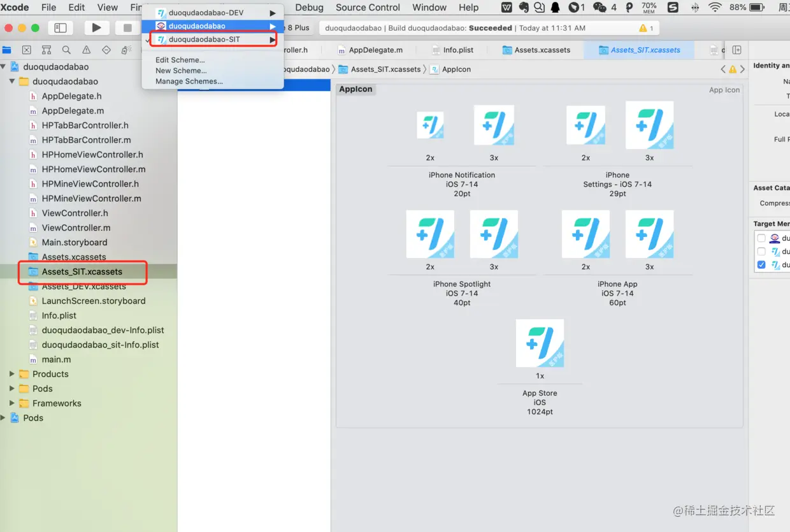Select iPhone Settings 3x icon slot
The height and width of the screenshot is (532, 790).
649,126
